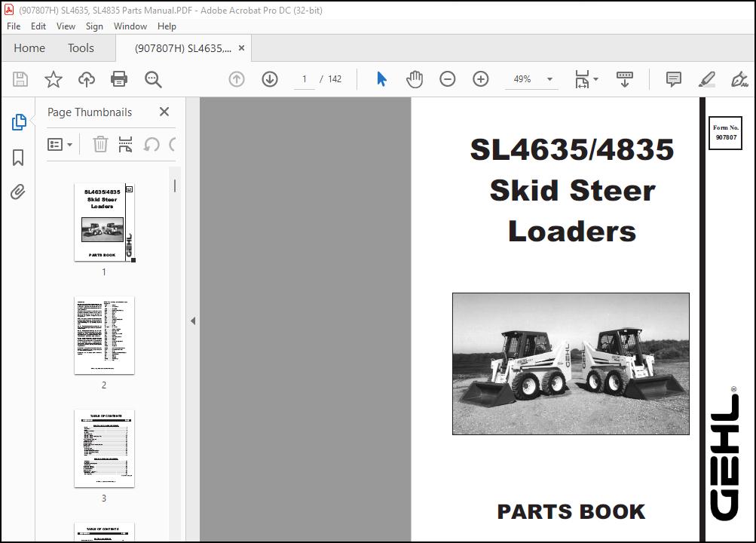Open the Window menu
Viewport: 756px width, 543px height.
(x=130, y=26)
